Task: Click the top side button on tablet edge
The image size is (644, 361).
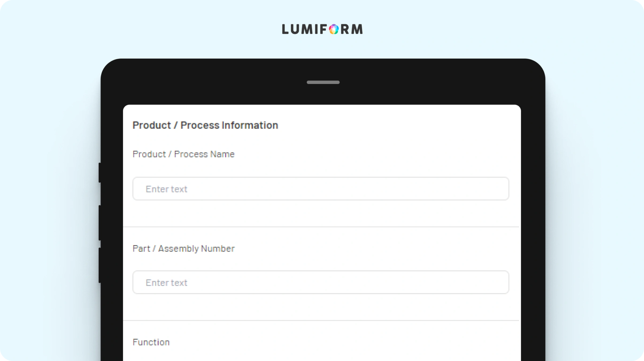Action: pos(100,173)
